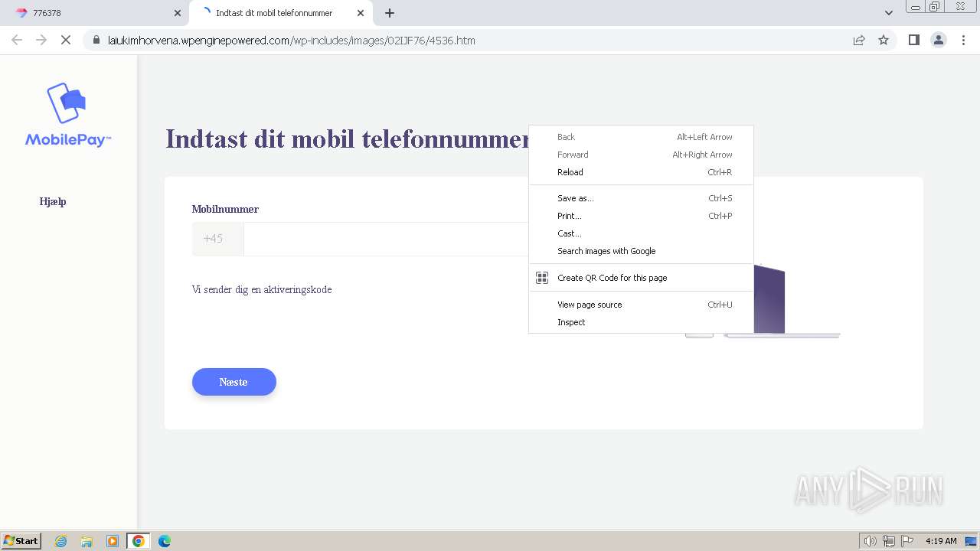
Task: Click the +45 country code prefix
Action: tap(217, 239)
